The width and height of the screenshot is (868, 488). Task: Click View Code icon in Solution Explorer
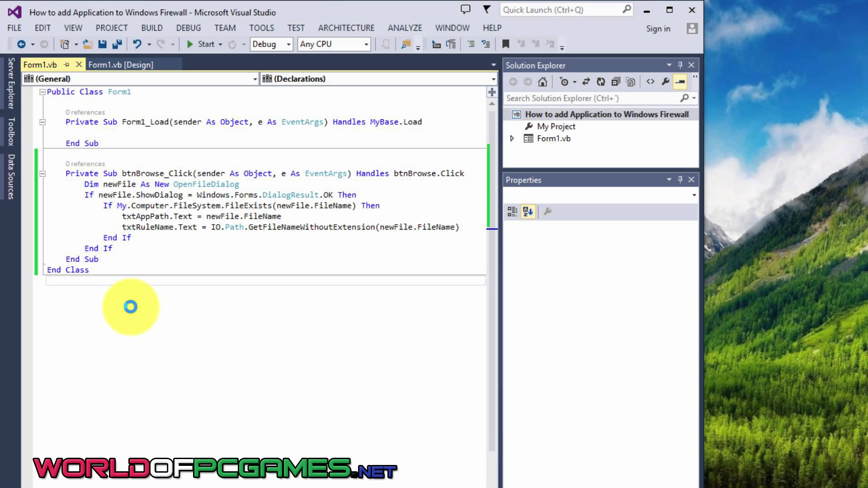(650, 82)
